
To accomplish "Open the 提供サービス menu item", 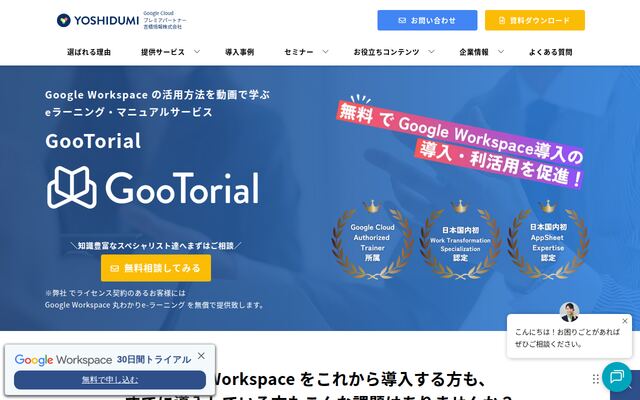I will (163, 52).
